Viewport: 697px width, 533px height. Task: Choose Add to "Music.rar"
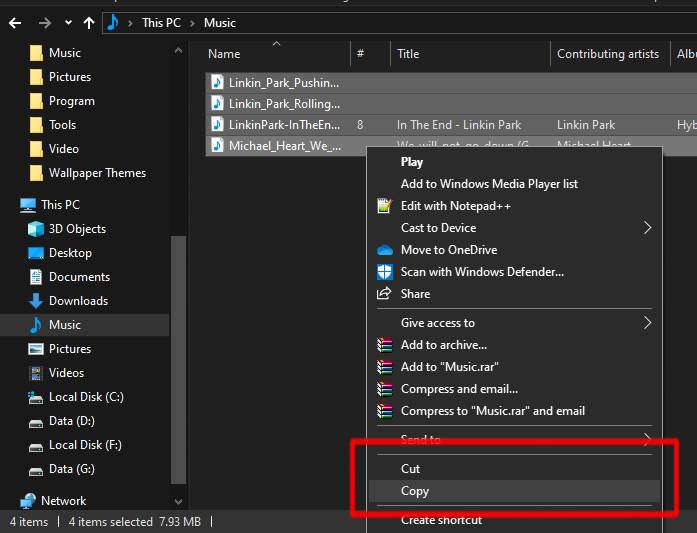tap(514, 367)
